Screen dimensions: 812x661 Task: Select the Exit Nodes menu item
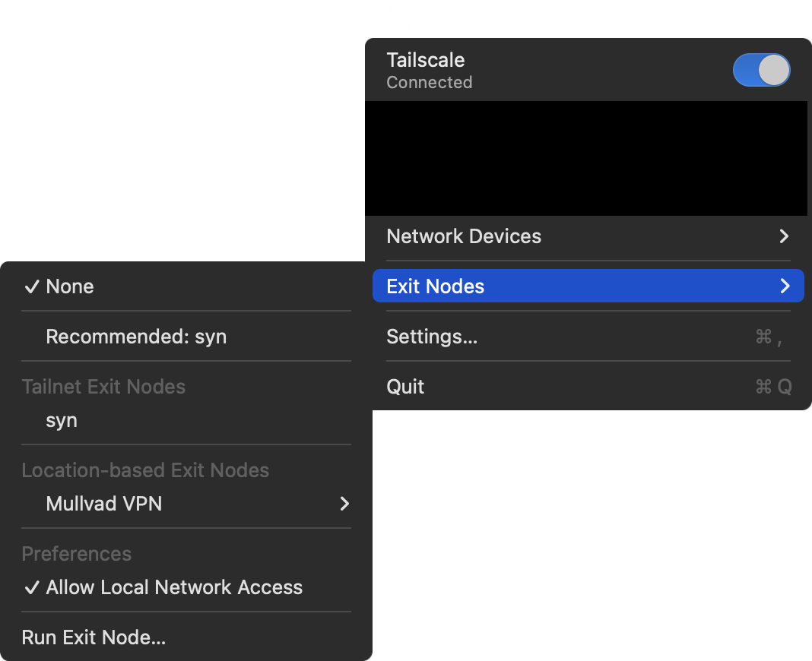(436, 286)
